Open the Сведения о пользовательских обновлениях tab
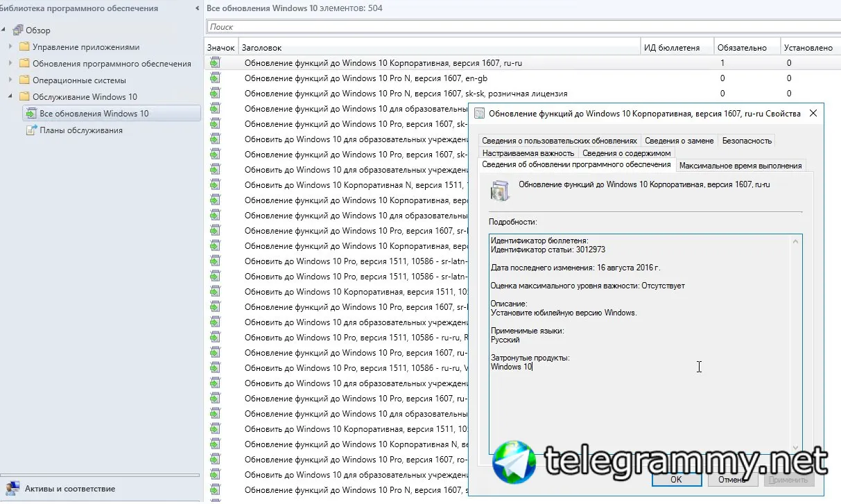This screenshot has height=504, width=841. click(x=559, y=140)
